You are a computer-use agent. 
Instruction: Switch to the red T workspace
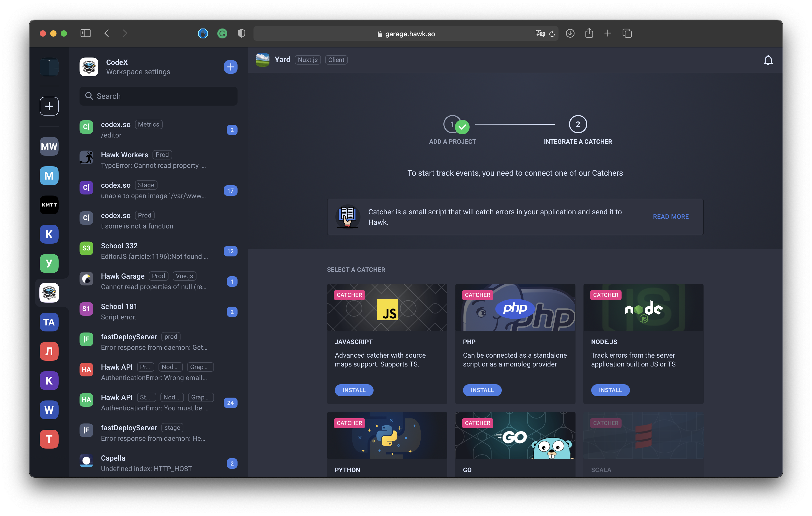(49, 439)
